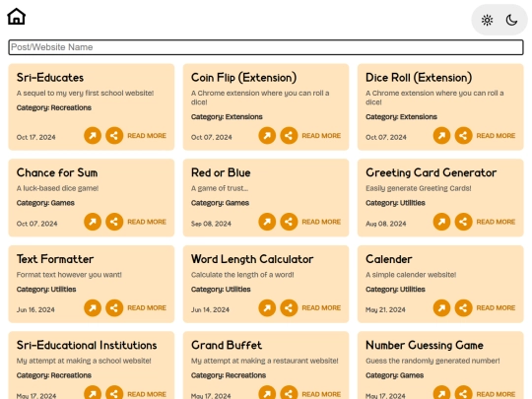The height and width of the screenshot is (399, 532).
Task: Open Calender external arrow icon
Action: point(441,308)
